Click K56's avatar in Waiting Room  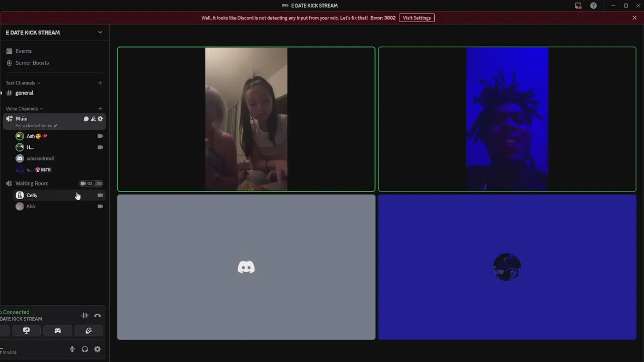click(x=20, y=206)
